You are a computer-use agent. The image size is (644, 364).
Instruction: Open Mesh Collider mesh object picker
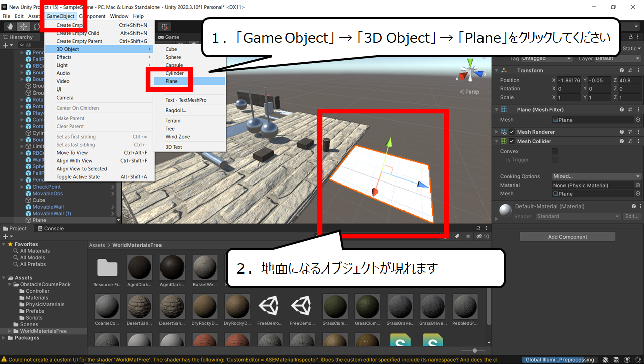point(638,194)
